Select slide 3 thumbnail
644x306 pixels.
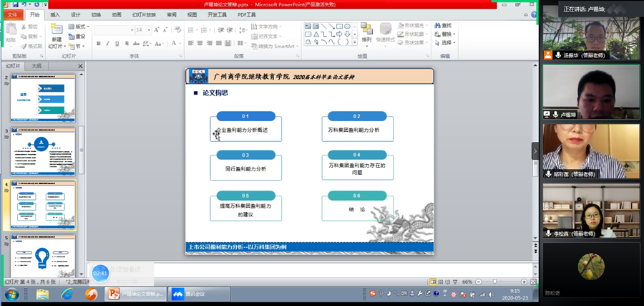pos(43,151)
